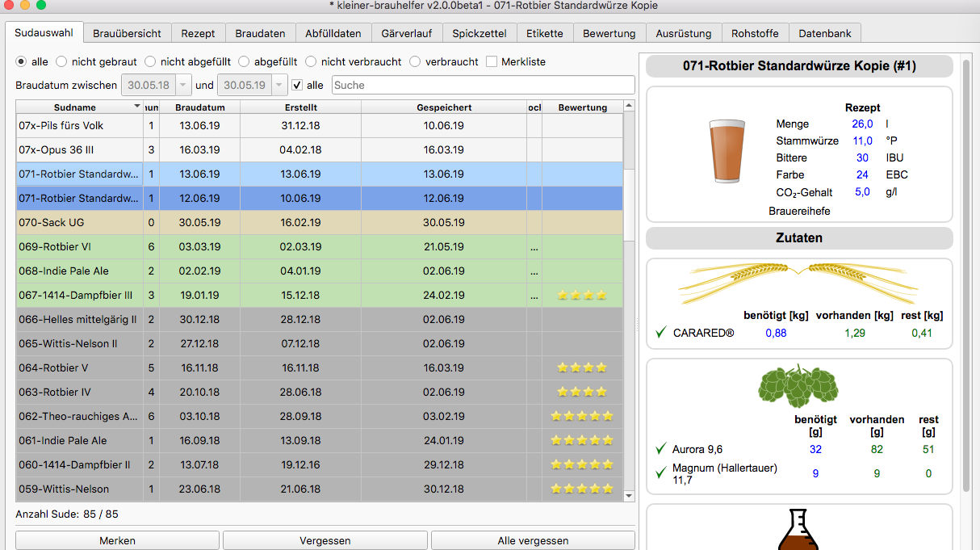Viewport: 980px width, 550px height.
Task: Open the start date dropdown 30.05.18
Action: [183, 85]
